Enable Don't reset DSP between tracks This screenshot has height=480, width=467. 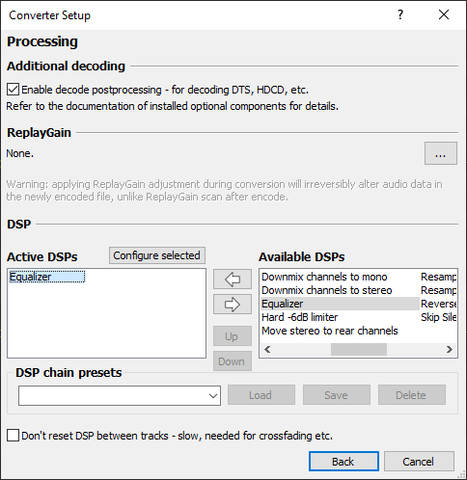click(13, 436)
